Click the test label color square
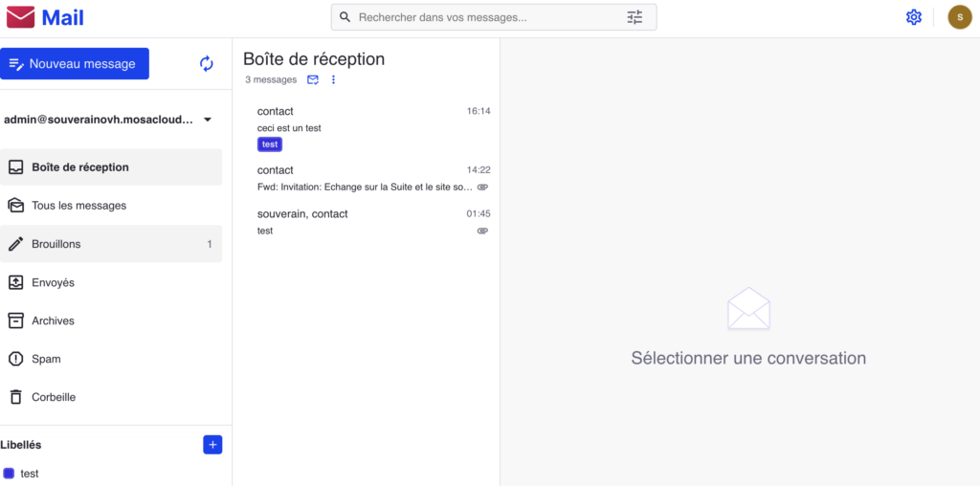The height and width of the screenshot is (486, 980). tap(9, 474)
